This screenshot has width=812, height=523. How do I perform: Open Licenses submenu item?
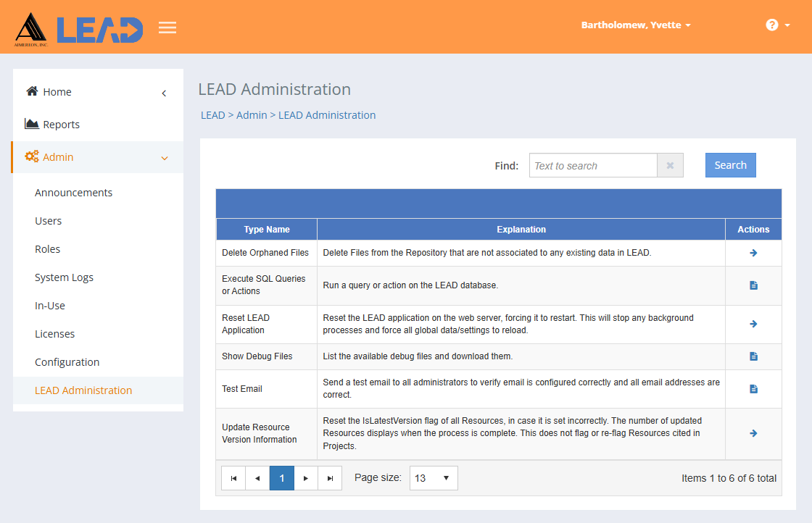pyautogui.click(x=55, y=334)
